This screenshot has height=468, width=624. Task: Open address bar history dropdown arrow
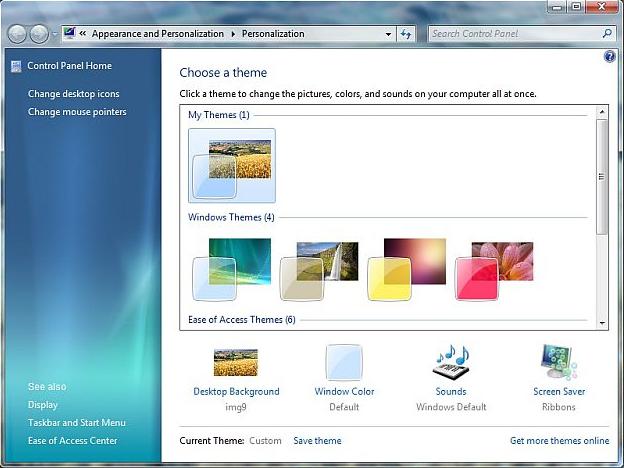(x=388, y=34)
